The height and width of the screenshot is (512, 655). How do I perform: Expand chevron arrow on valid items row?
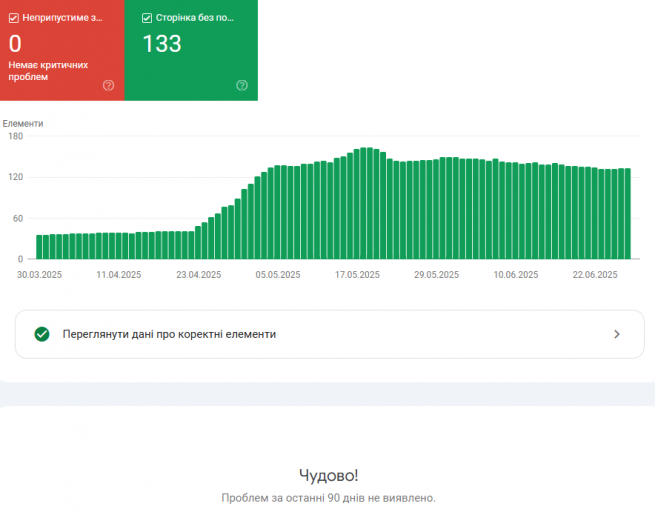617,334
